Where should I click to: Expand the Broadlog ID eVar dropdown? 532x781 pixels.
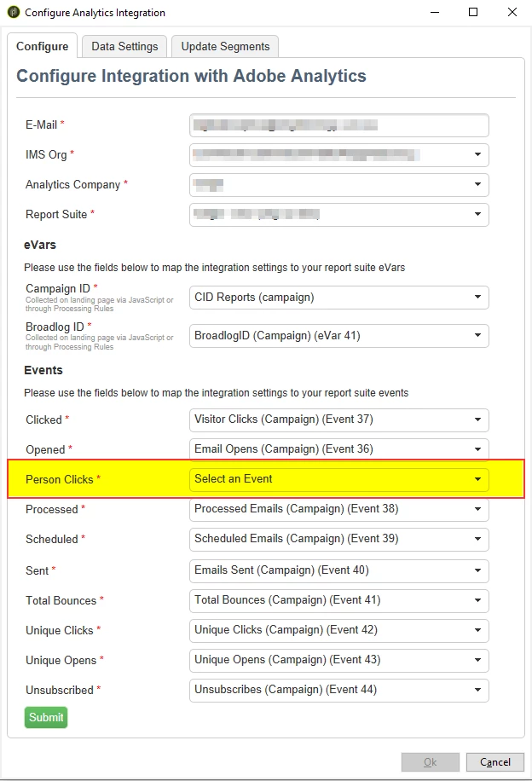click(338, 336)
